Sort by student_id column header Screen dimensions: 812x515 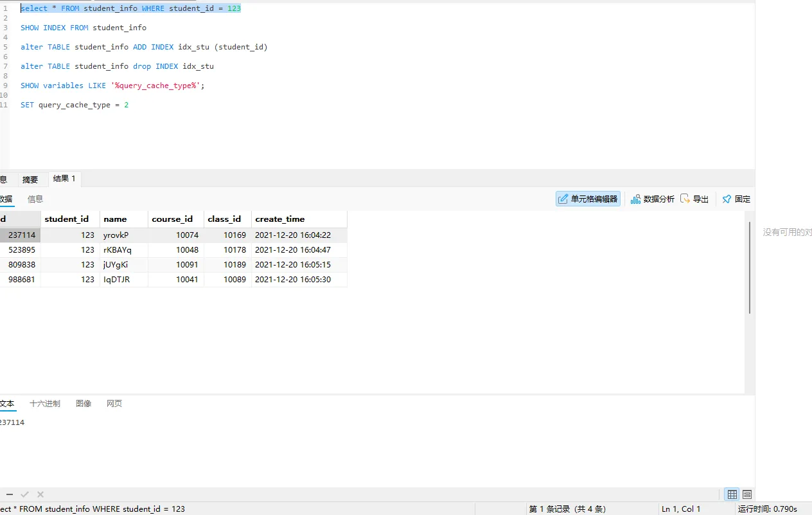(67, 219)
